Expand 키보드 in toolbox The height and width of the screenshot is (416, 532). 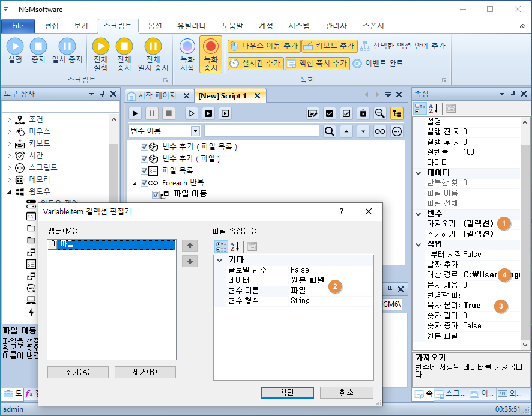9,143
